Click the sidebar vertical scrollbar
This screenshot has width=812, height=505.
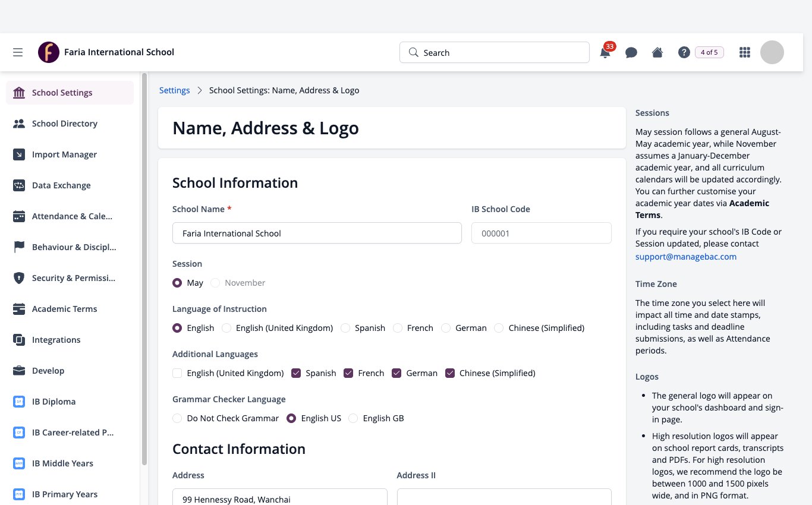(x=144, y=269)
